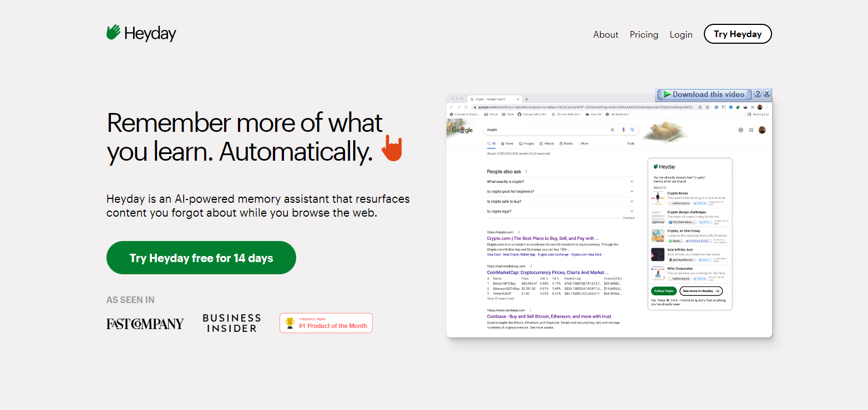The width and height of the screenshot is (868, 410).
Task: Expand View 97 more rows
Action: tap(500, 298)
